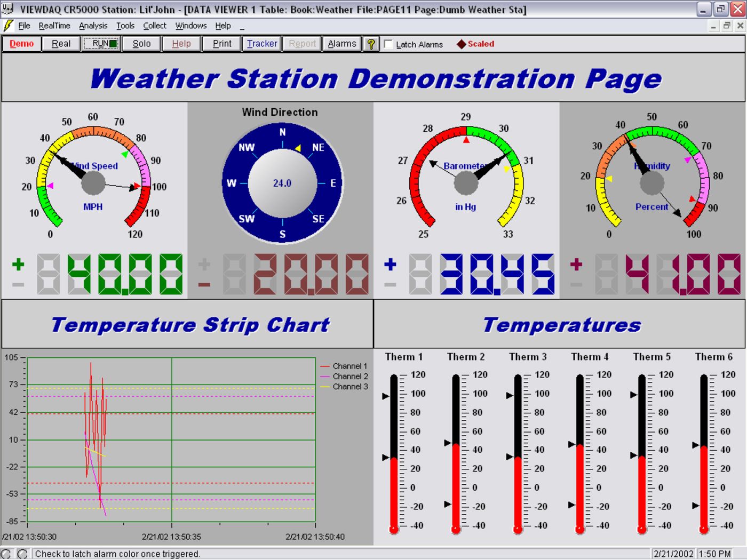The height and width of the screenshot is (560, 747).
Task: Click the yellow triangle marker on Barometer gauge
Action: (x=506, y=169)
